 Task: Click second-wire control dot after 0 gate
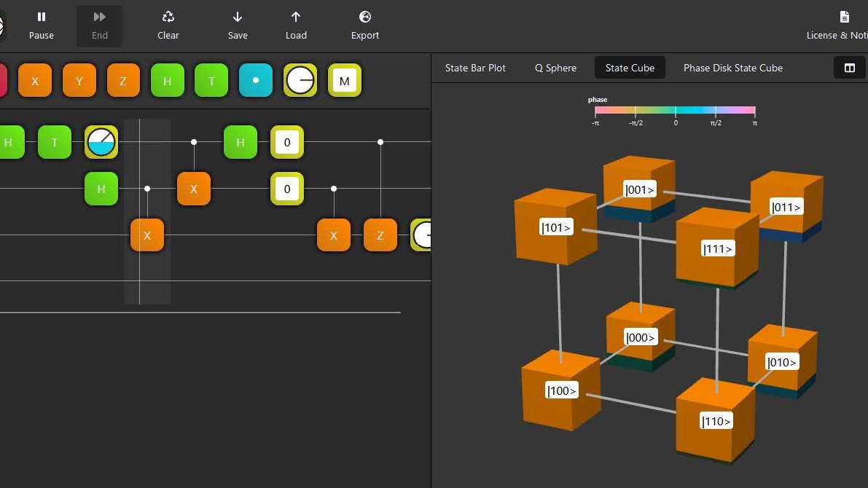coord(334,189)
